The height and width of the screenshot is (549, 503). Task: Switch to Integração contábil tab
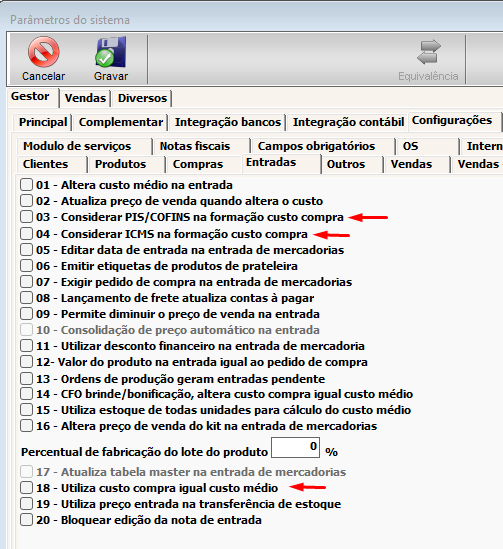coord(348,122)
